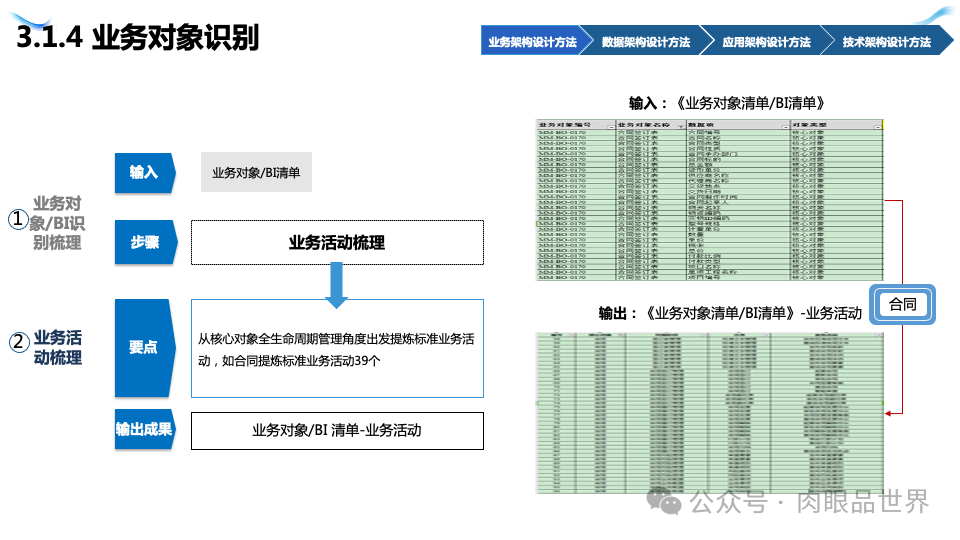
Task: Click the 合同 rounded box
Action: pos(902,304)
